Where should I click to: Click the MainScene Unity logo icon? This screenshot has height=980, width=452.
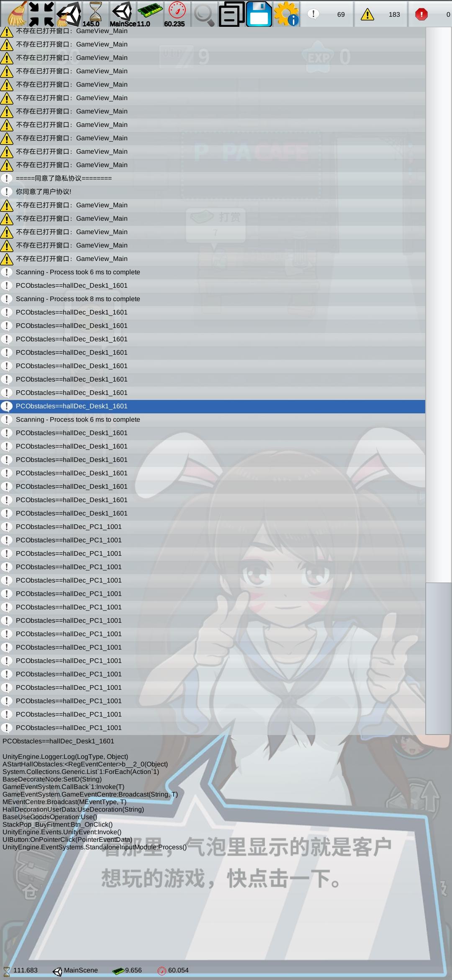(x=123, y=13)
